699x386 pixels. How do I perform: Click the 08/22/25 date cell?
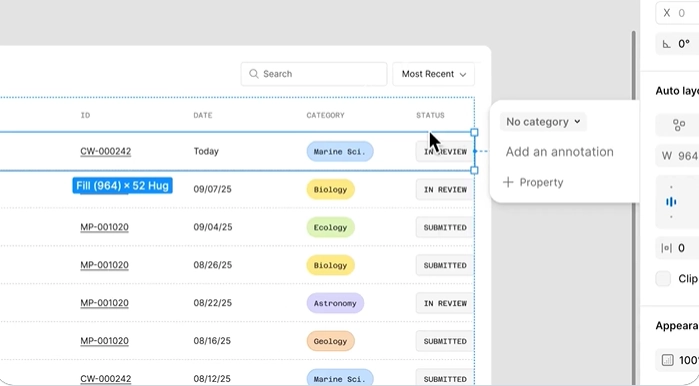pyautogui.click(x=213, y=303)
